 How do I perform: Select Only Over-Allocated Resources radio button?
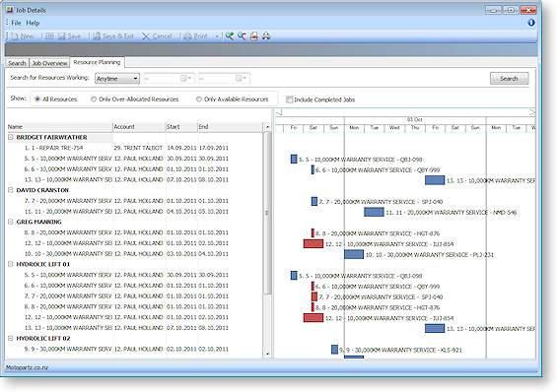click(94, 99)
